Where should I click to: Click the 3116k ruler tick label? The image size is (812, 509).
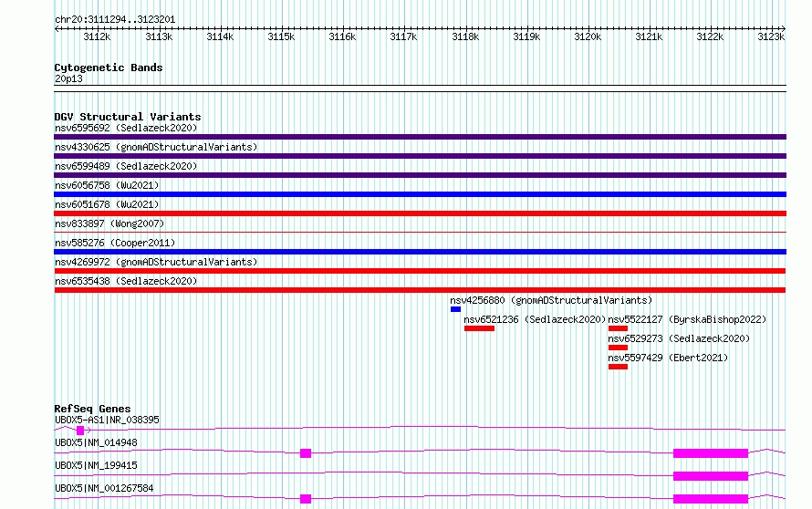pyautogui.click(x=342, y=36)
